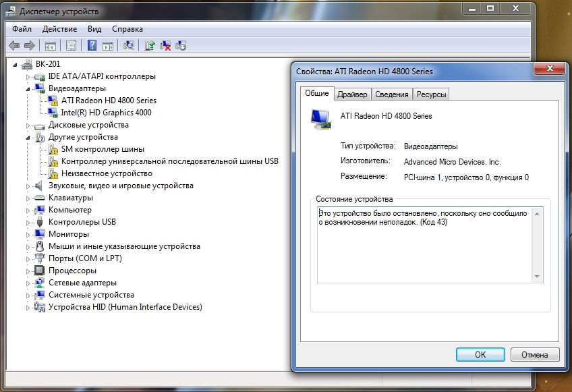
Task: Click the Сетевые адаптеры network icon
Action: [39, 283]
